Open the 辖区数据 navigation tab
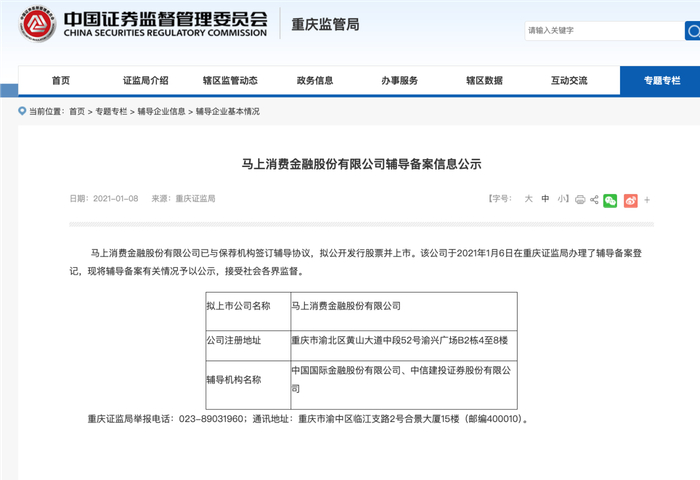 point(484,80)
